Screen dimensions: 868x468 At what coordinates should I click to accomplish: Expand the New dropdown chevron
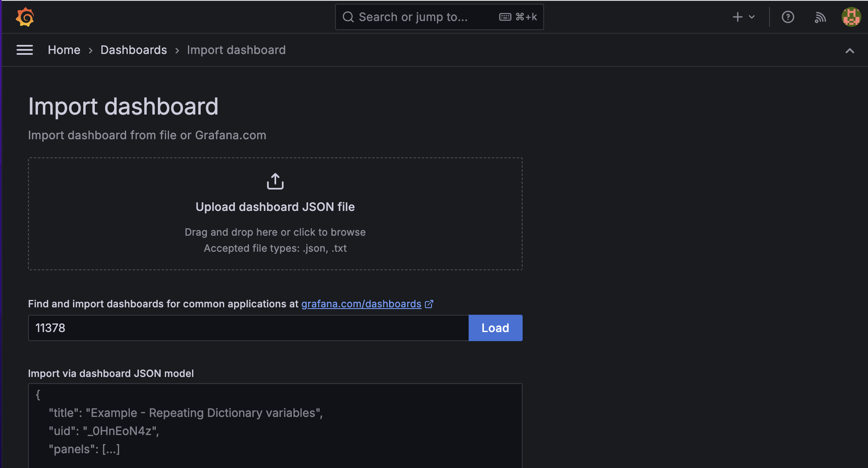point(752,17)
